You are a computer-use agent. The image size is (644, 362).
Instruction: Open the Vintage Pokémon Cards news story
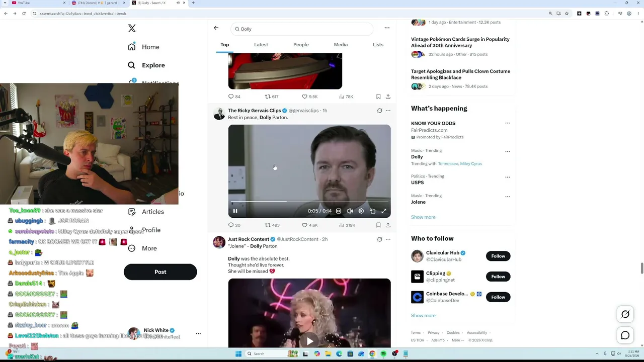click(x=460, y=42)
